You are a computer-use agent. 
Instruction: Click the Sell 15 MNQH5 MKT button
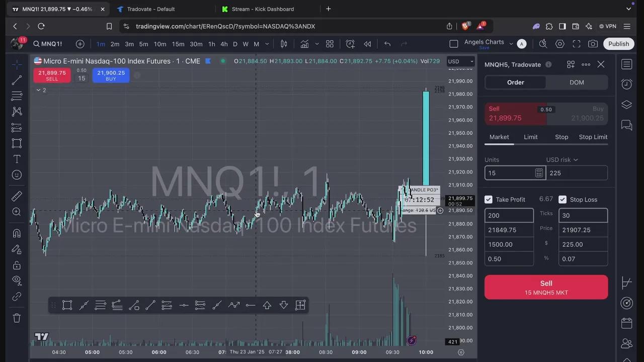point(546,287)
